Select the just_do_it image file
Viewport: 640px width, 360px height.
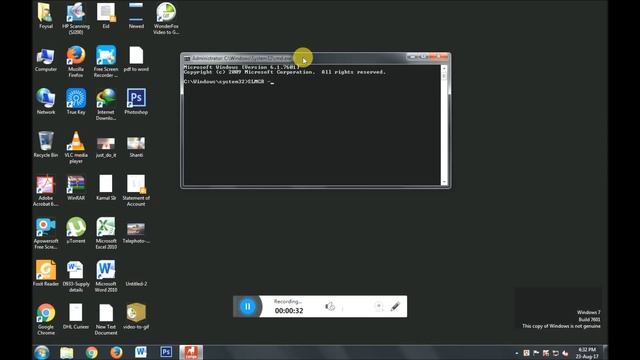pos(106,147)
